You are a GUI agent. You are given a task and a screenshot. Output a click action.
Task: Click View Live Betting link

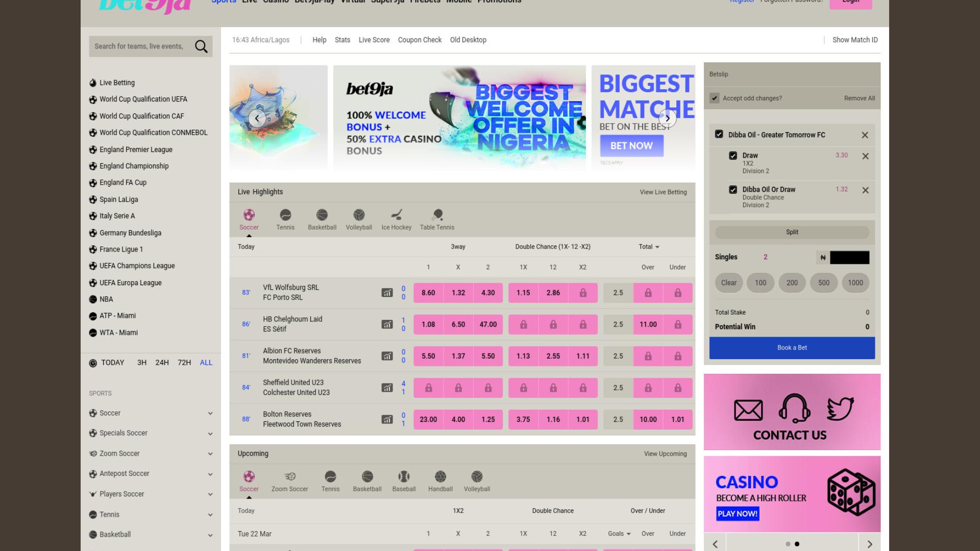click(x=663, y=192)
